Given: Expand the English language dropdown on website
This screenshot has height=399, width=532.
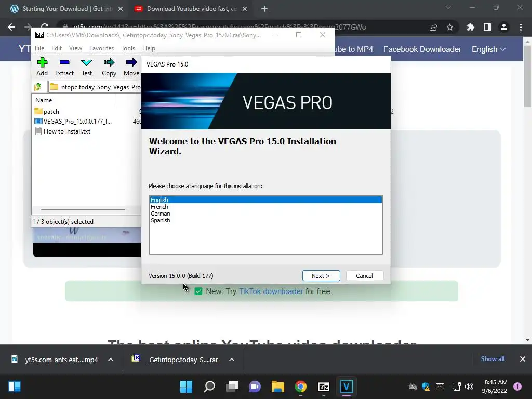Looking at the screenshot, I should coord(488,49).
